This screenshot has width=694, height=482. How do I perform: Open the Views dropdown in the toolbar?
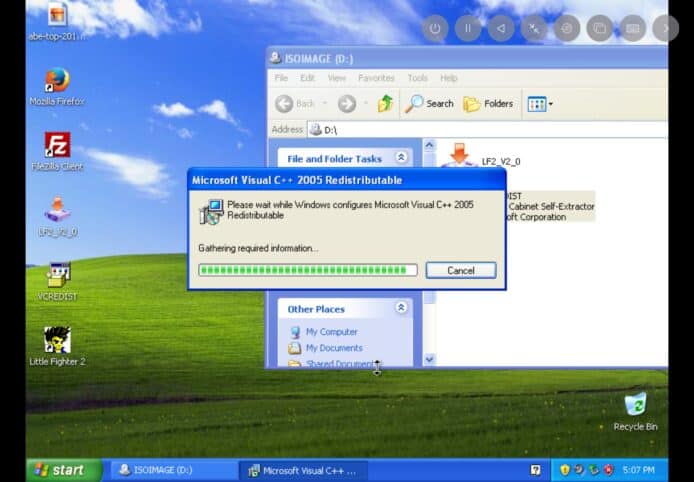(x=540, y=103)
